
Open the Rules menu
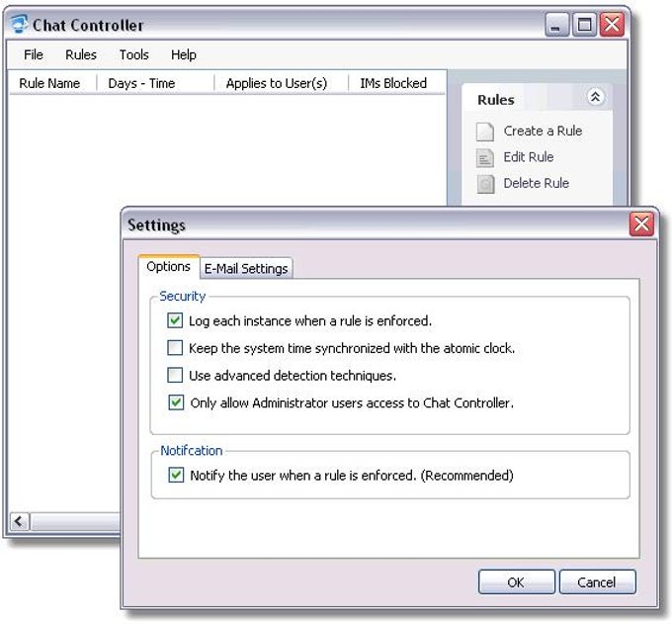[81, 55]
